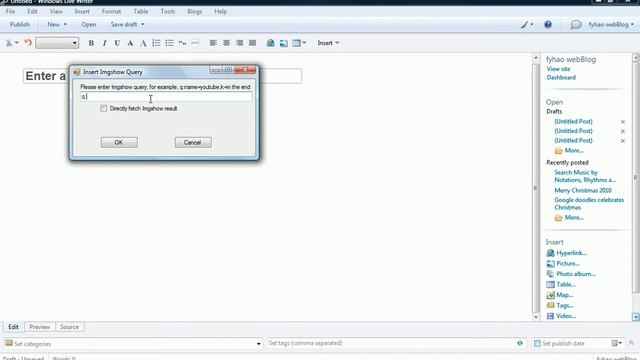The image size is (640, 360).
Task: Open the Blogs menu
Action: tap(195, 11)
